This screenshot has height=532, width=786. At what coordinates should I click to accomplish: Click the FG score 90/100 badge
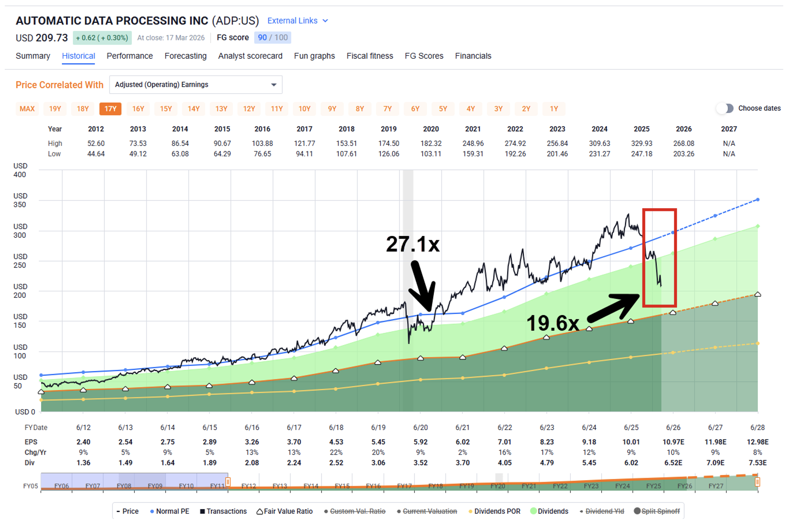tap(272, 38)
